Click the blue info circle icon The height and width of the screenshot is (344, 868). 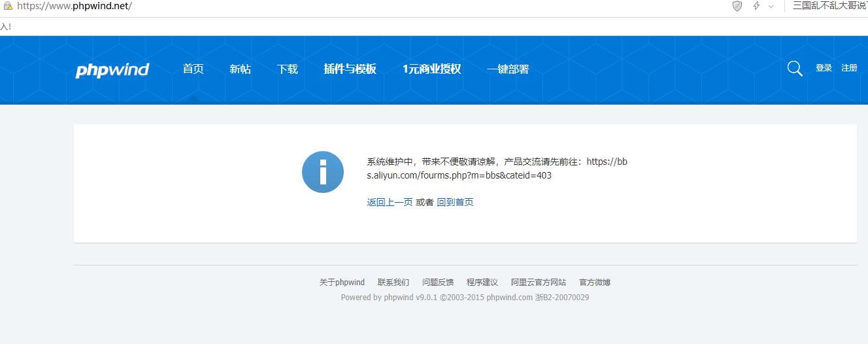tap(323, 172)
